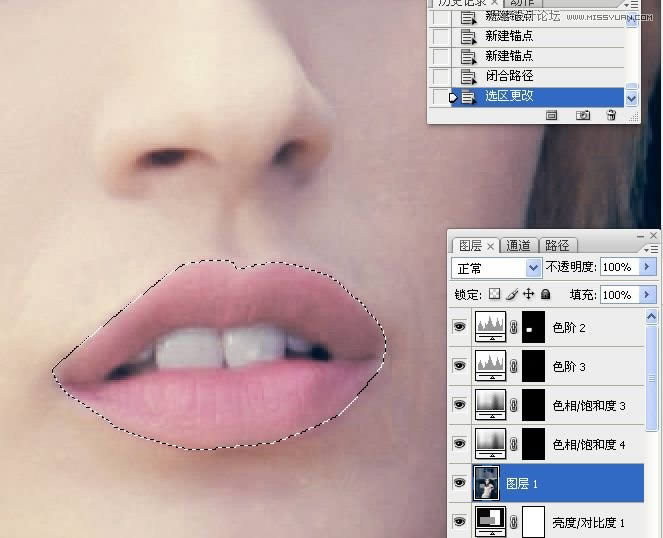Click the lock image pixels brush icon
663x538 pixels.
(512, 295)
